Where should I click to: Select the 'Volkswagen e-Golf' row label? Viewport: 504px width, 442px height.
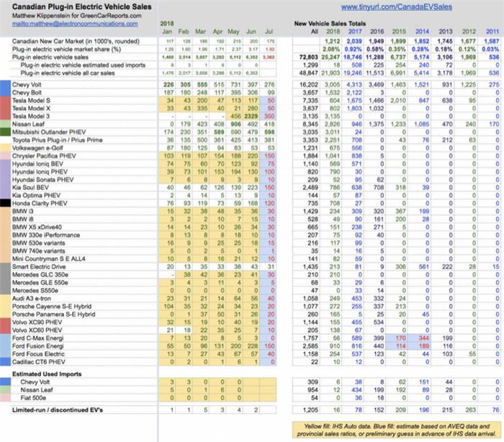[x=37, y=148]
